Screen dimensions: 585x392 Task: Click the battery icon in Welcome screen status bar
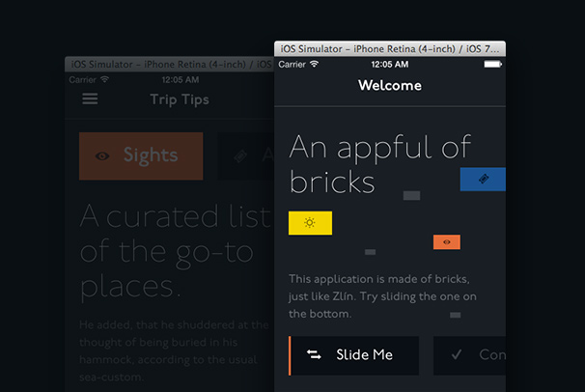coord(492,64)
